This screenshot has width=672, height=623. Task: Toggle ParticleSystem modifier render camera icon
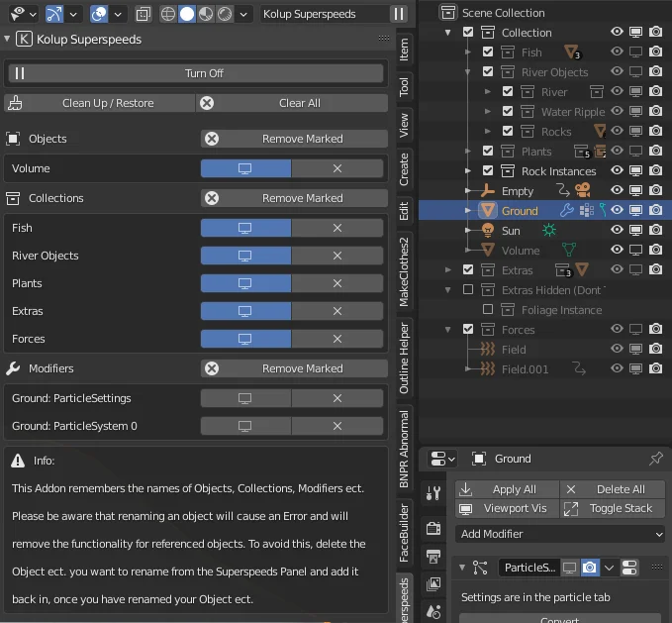(x=590, y=568)
